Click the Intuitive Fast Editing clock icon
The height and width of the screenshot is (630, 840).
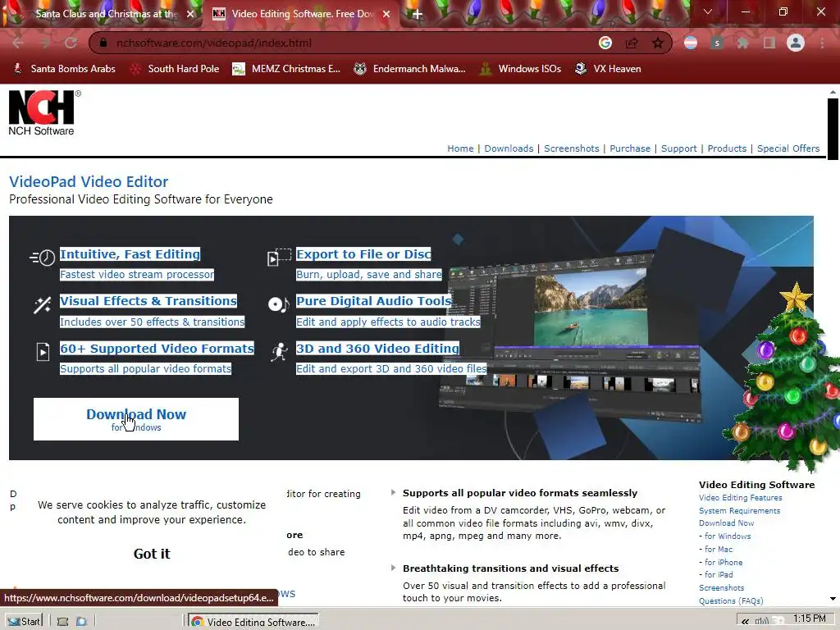click(43, 258)
